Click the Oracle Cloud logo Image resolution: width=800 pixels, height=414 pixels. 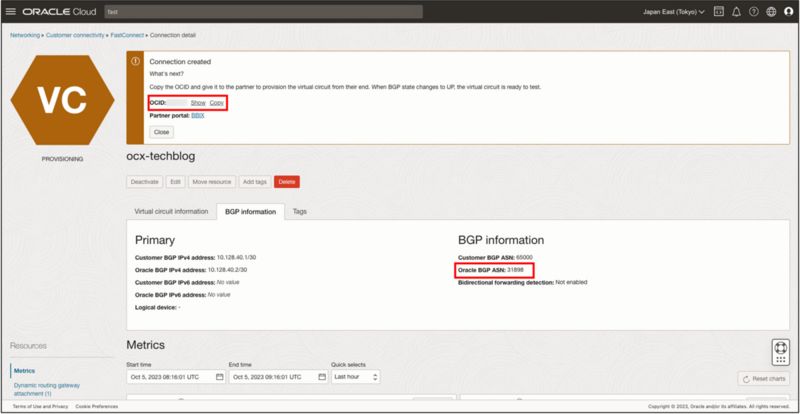point(59,12)
